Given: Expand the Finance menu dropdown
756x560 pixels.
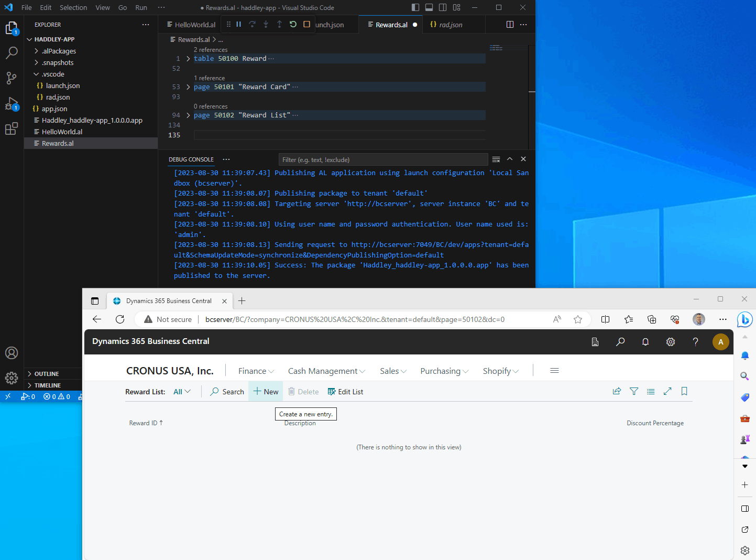Looking at the screenshot, I should pyautogui.click(x=256, y=371).
